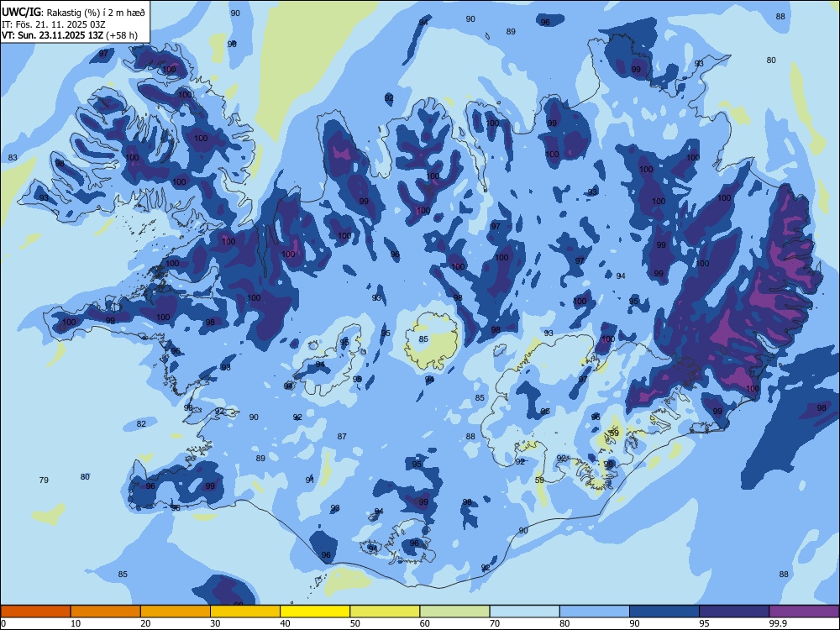The width and height of the screenshot is (840, 630).
Task: Pick the 50–60 pale yellow legend swatch
Action: pos(385,612)
